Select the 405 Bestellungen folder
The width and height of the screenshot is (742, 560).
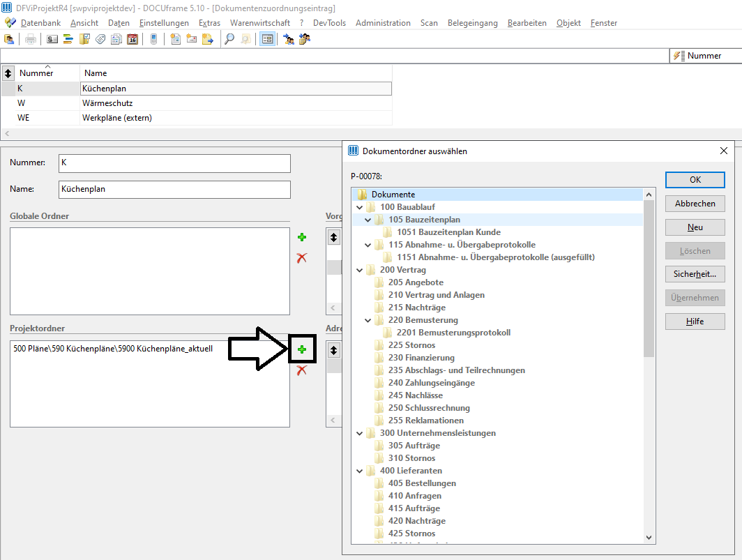click(x=422, y=483)
